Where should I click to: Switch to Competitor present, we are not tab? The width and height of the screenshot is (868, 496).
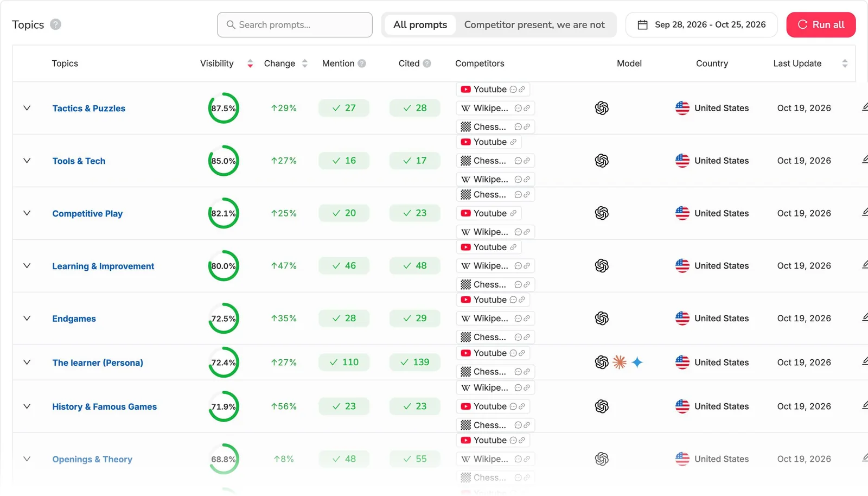tap(534, 25)
